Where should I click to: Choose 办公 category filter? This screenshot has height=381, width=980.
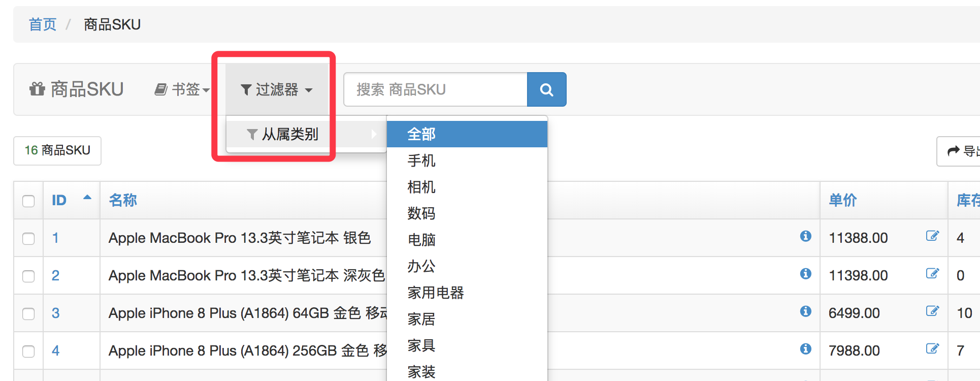[x=467, y=266]
